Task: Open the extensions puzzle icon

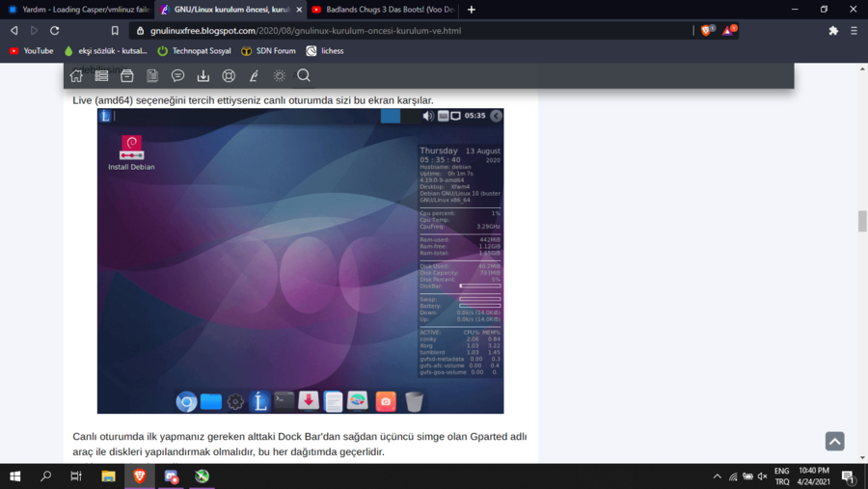Action: (x=833, y=31)
